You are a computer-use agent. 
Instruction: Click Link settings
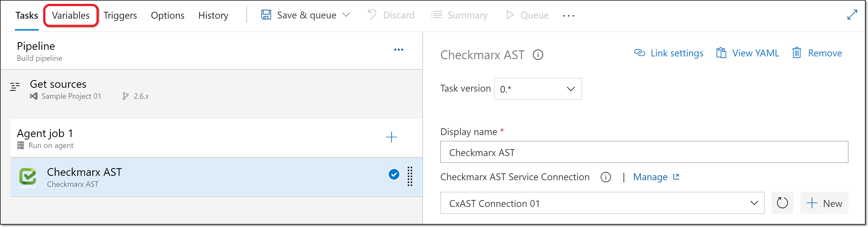[x=668, y=53]
